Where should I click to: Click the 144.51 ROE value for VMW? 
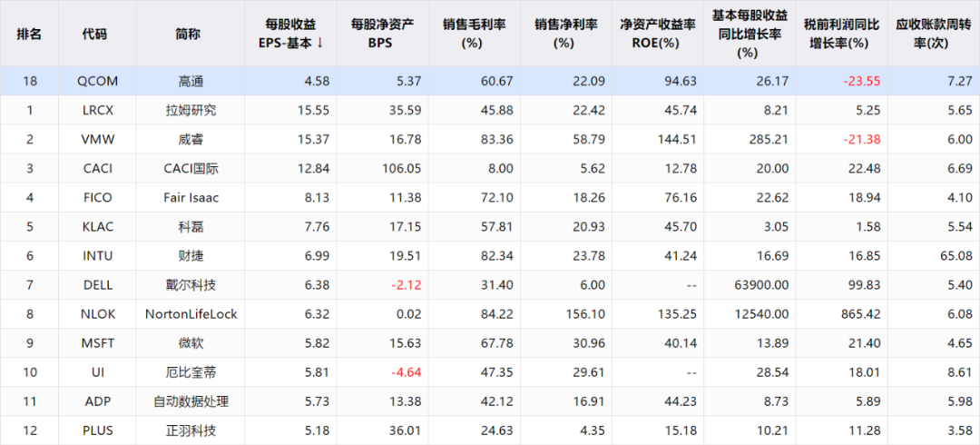pos(677,140)
